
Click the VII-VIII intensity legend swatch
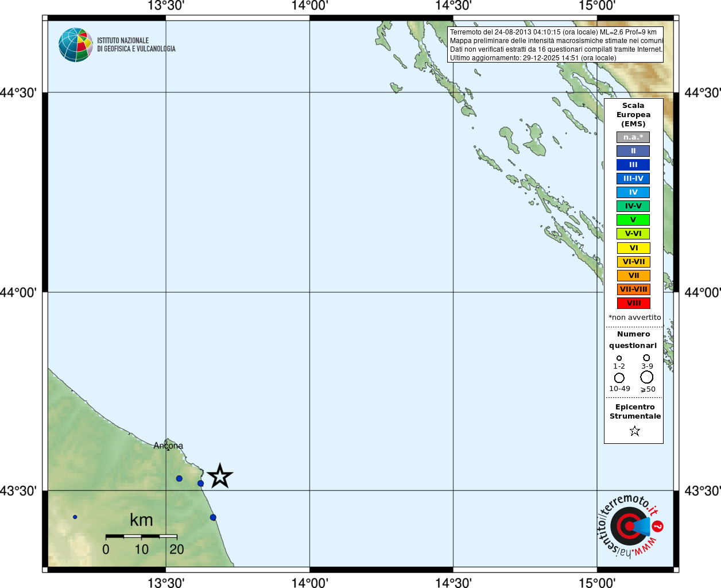pyautogui.click(x=633, y=289)
